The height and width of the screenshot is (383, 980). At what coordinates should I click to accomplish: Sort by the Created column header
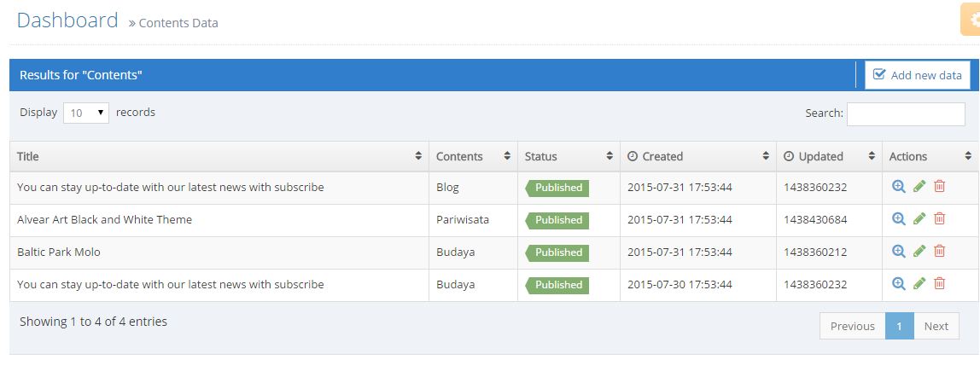[x=698, y=156]
